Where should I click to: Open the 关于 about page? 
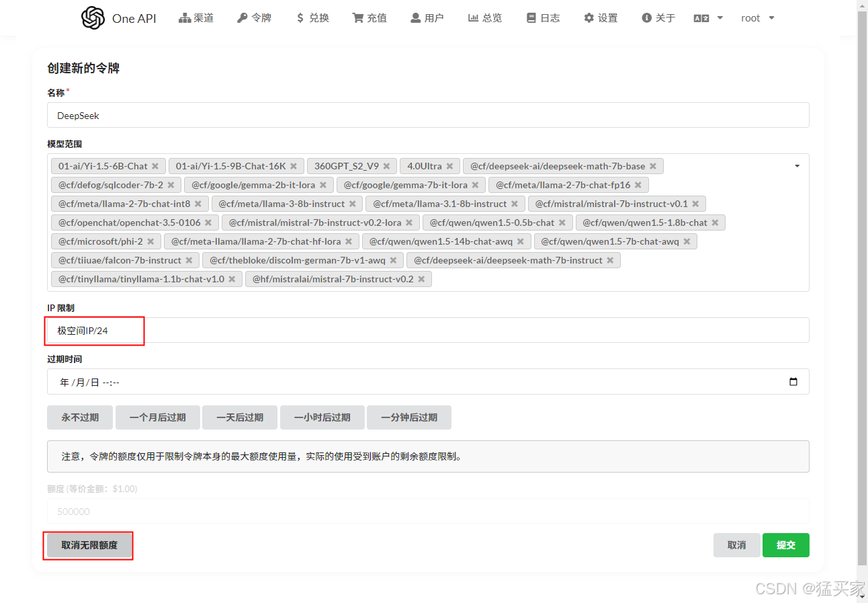coord(658,18)
